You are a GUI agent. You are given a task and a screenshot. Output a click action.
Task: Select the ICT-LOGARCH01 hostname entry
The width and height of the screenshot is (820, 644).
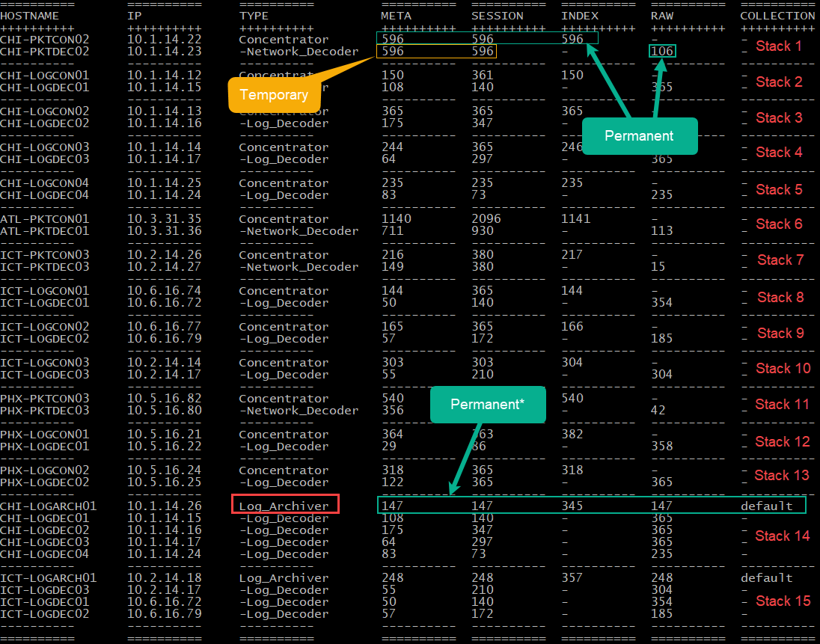[x=48, y=578]
